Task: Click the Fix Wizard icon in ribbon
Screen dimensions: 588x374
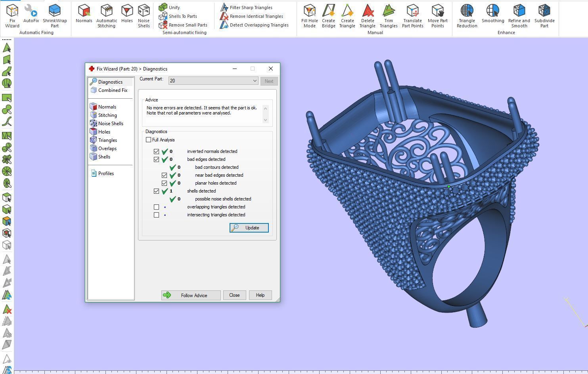Action: [12, 16]
